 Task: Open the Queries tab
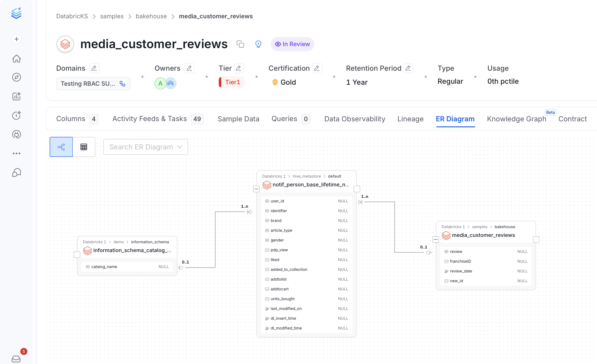pos(291,119)
